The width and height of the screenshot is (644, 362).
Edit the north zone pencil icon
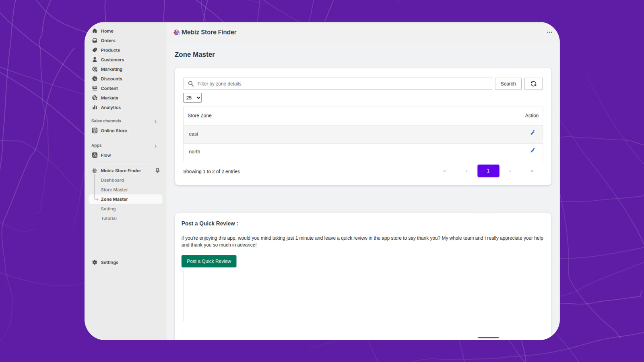pyautogui.click(x=533, y=150)
